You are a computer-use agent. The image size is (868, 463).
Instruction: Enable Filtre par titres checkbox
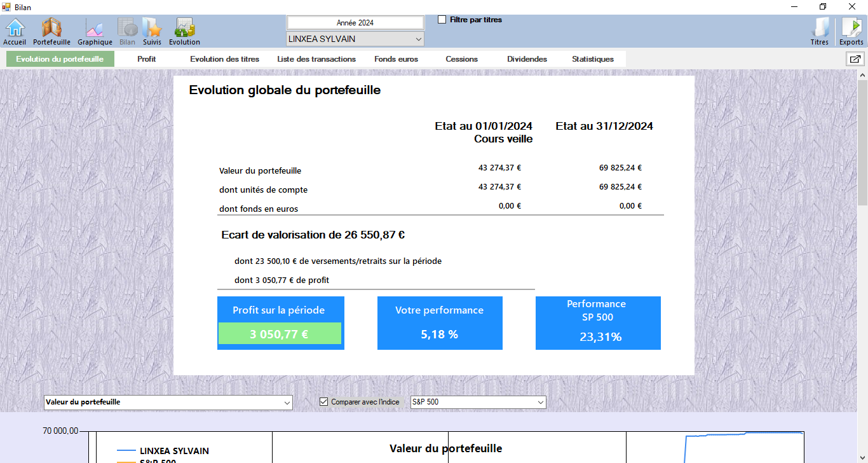click(x=442, y=20)
